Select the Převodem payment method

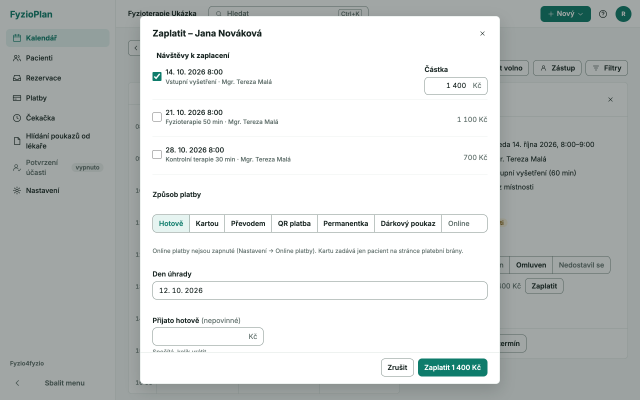coord(248,224)
